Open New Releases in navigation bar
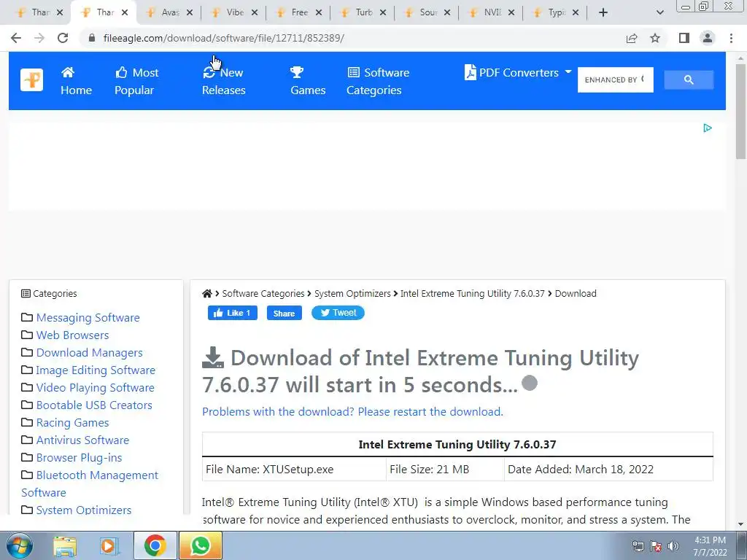This screenshot has height=560, width=747. pyautogui.click(x=223, y=81)
